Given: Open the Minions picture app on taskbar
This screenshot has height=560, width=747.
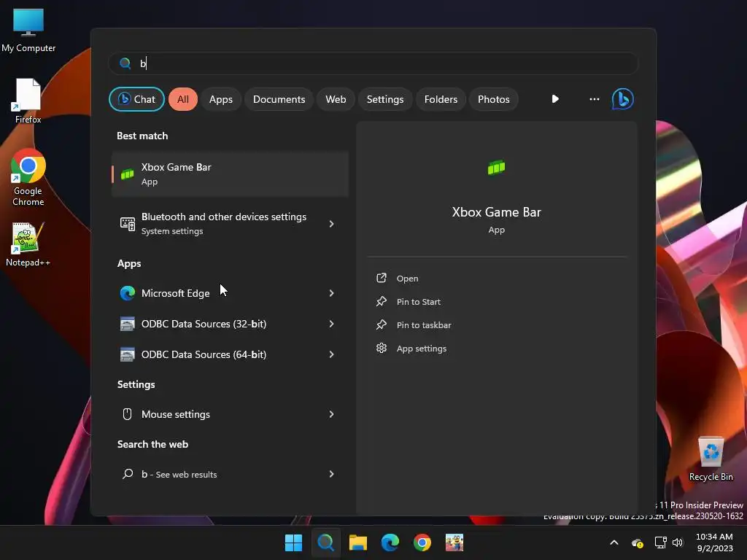Looking at the screenshot, I should coord(454,542).
